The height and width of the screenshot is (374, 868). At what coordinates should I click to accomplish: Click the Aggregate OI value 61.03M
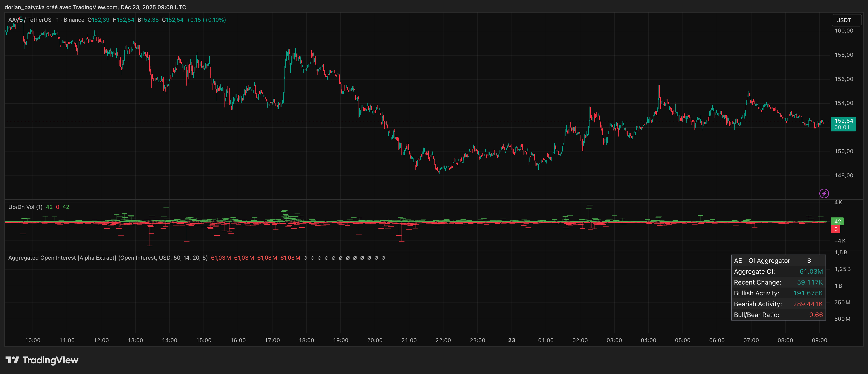click(811, 271)
